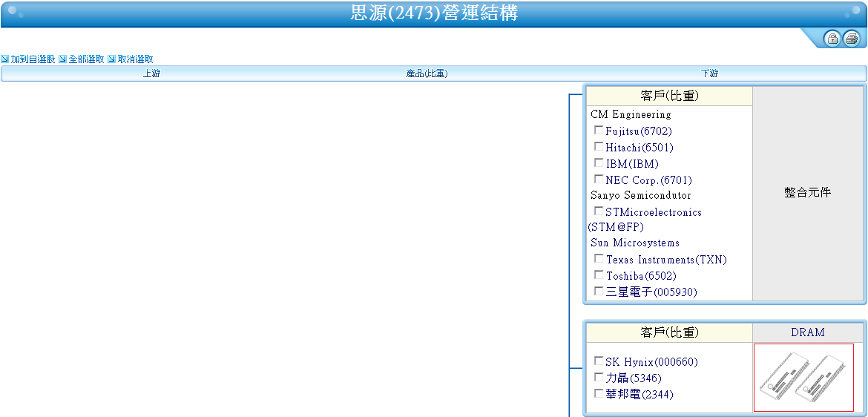The height and width of the screenshot is (417, 868).
Task: Tick the Texas Instruments(TXN) checkbox
Action: tap(599, 259)
